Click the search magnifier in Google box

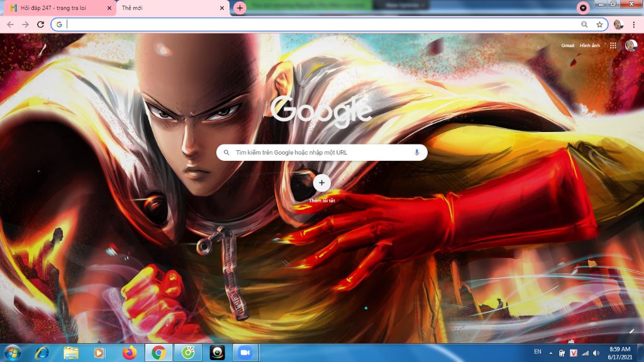pyautogui.click(x=226, y=152)
